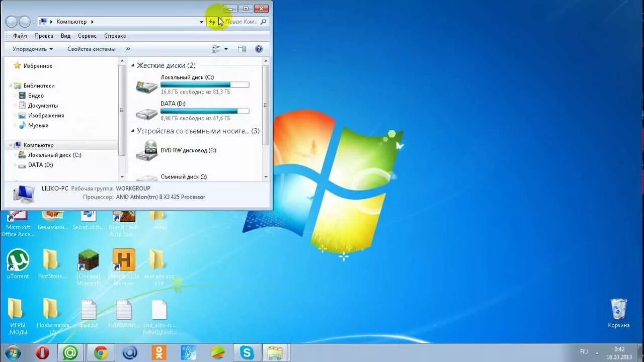
Task: Launch Opera from the taskbar
Action: pyautogui.click(x=42, y=353)
